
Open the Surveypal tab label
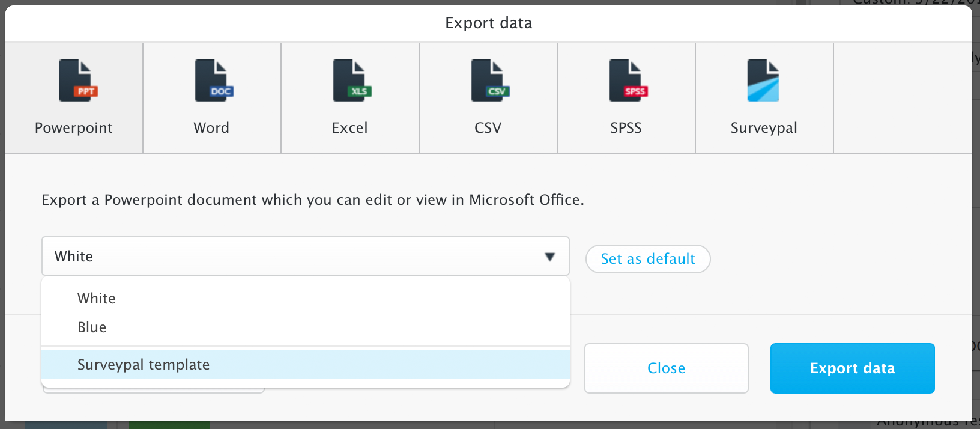pos(764,128)
